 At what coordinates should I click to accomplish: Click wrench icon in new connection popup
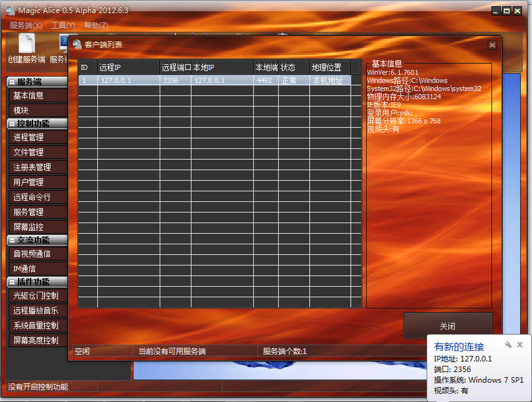click(508, 345)
